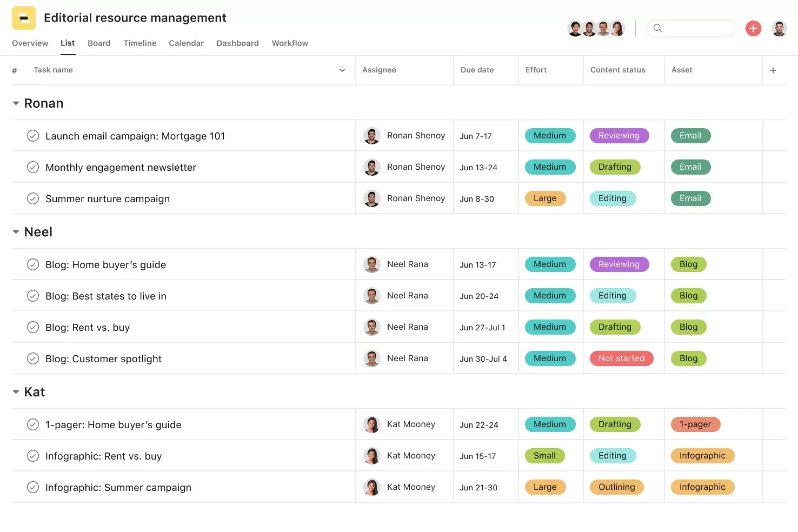The height and width of the screenshot is (532, 798).
Task: Click Ronan Shenoy's assignee avatar on Summer nurture campaign
Action: click(372, 198)
